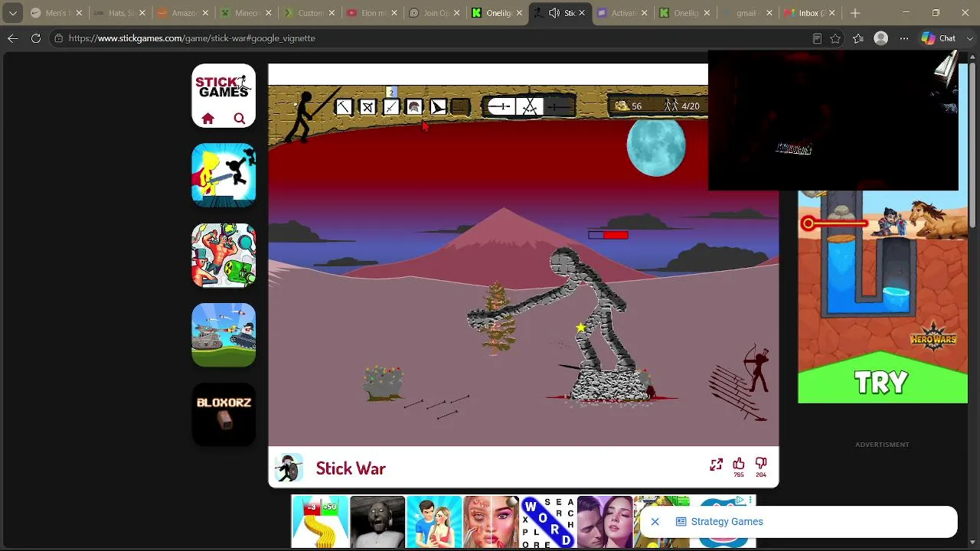
Task: Select the miner pickaxe unit icon
Action: pos(344,107)
